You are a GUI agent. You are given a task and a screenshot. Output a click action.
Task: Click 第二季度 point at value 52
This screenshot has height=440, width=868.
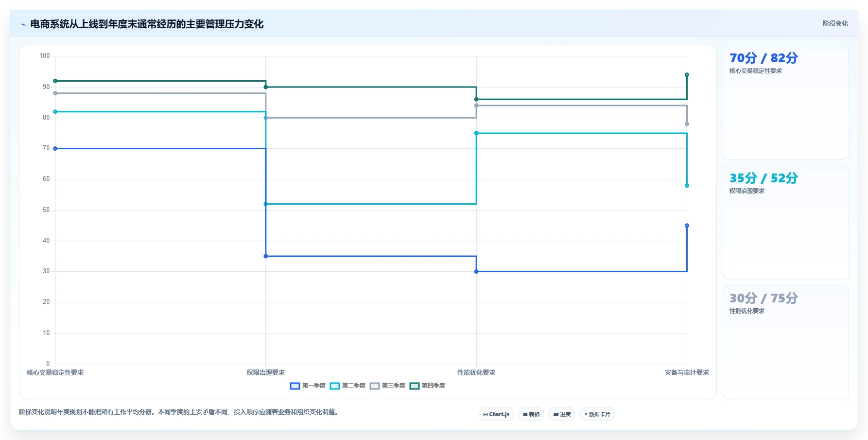point(266,204)
